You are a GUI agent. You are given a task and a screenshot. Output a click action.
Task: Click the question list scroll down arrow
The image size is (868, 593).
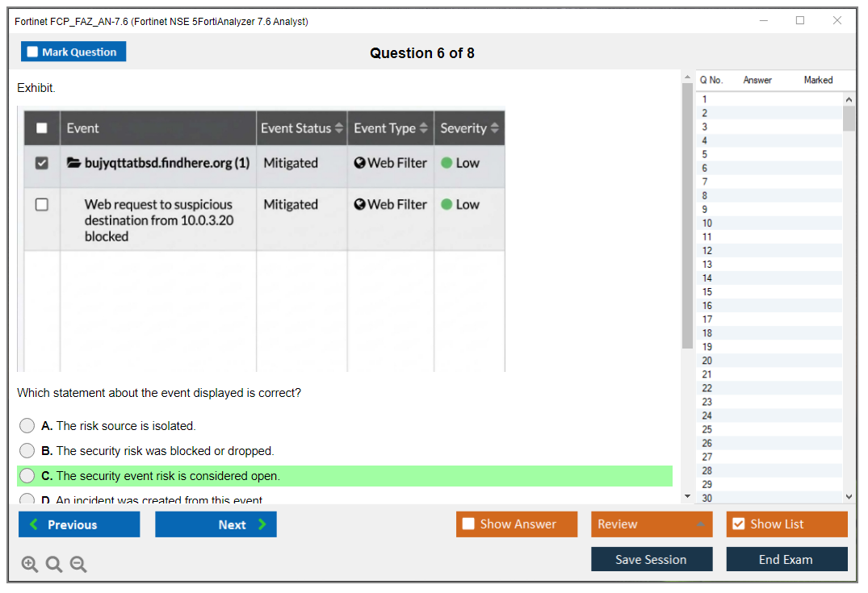point(849,497)
